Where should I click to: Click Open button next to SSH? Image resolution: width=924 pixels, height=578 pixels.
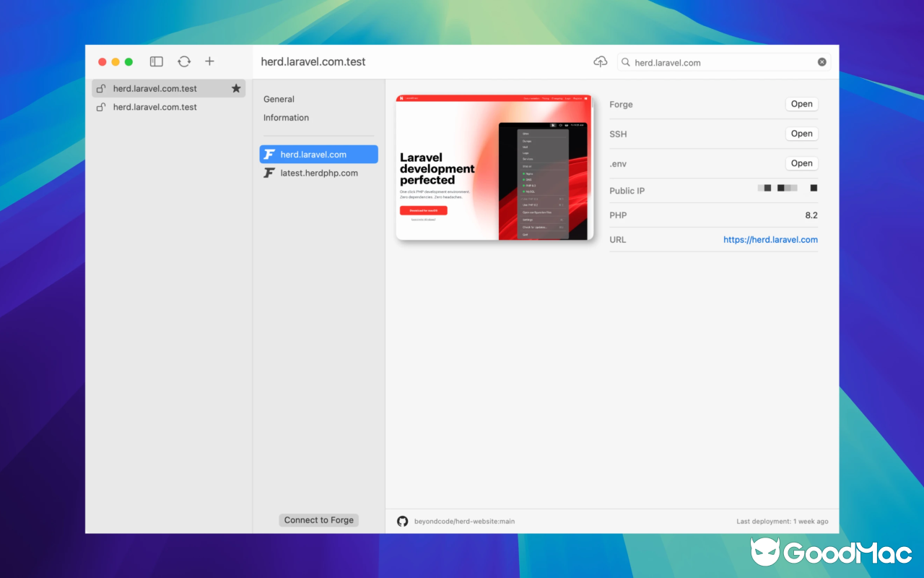(801, 134)
